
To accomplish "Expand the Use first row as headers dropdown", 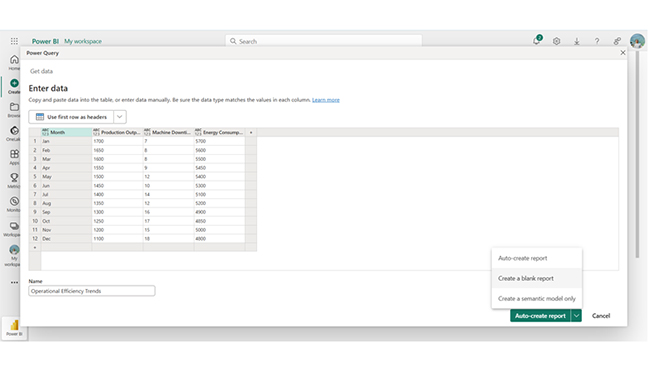I will (x=120, y=117).
